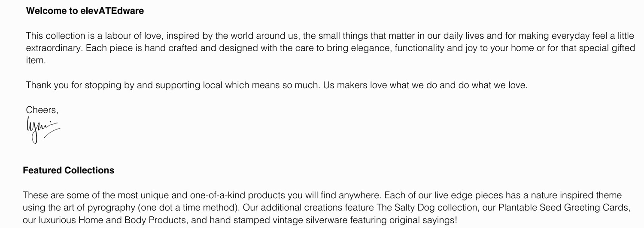Click the "labour of love" phrase
Screen dimensions: 644x228
point(132,36)
